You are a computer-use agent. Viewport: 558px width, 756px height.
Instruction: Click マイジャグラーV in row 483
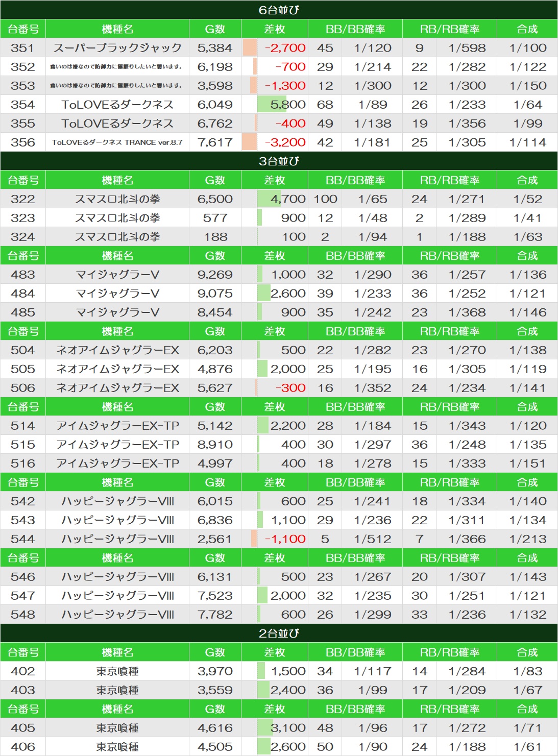(117, 274)
